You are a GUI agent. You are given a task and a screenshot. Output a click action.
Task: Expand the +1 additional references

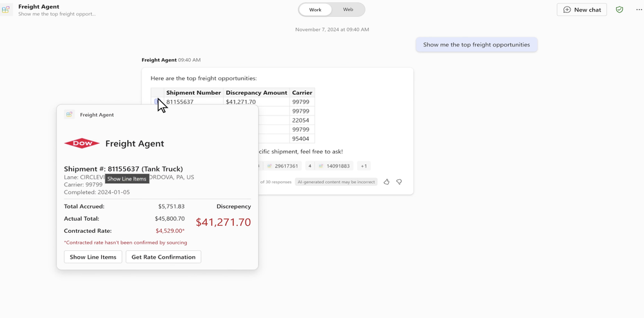[364, 166]
